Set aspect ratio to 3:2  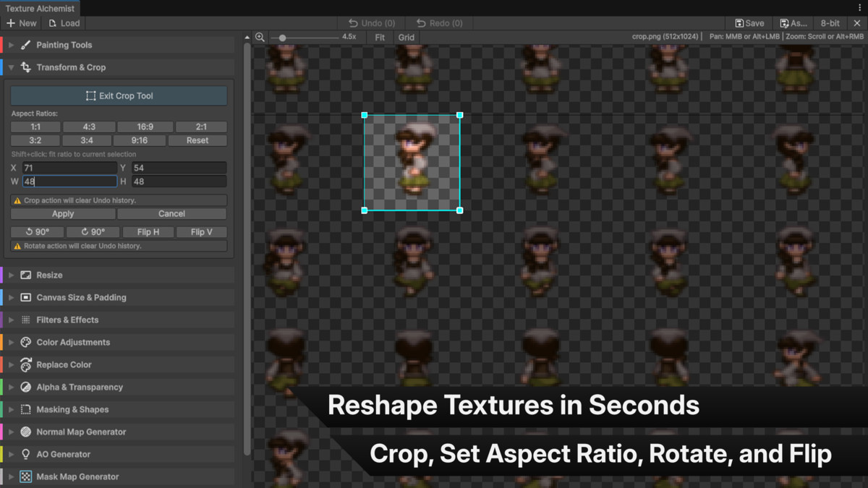click(x=35, y=140)
